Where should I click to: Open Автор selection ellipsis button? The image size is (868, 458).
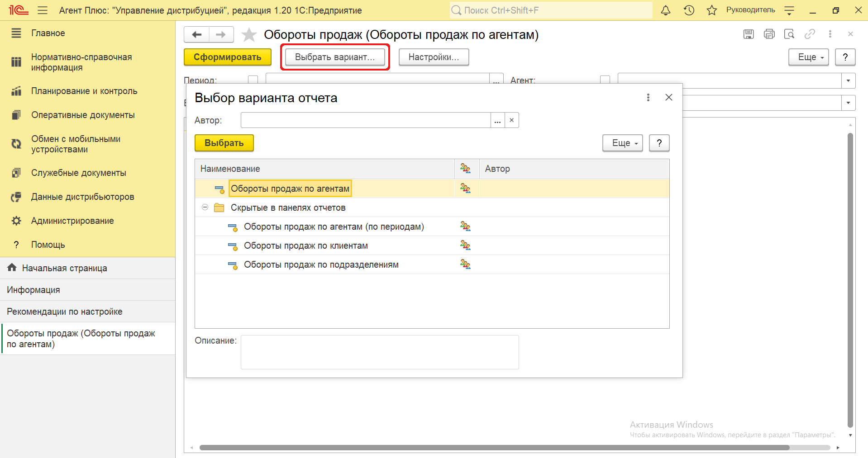[497, 120]
